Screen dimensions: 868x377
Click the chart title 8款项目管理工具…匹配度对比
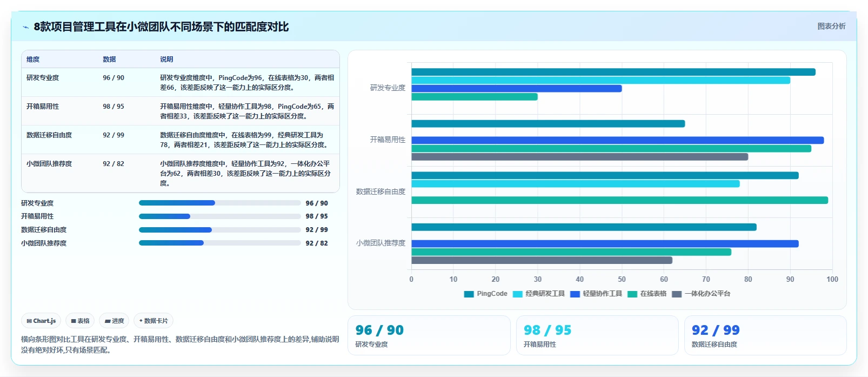[161, 27]
